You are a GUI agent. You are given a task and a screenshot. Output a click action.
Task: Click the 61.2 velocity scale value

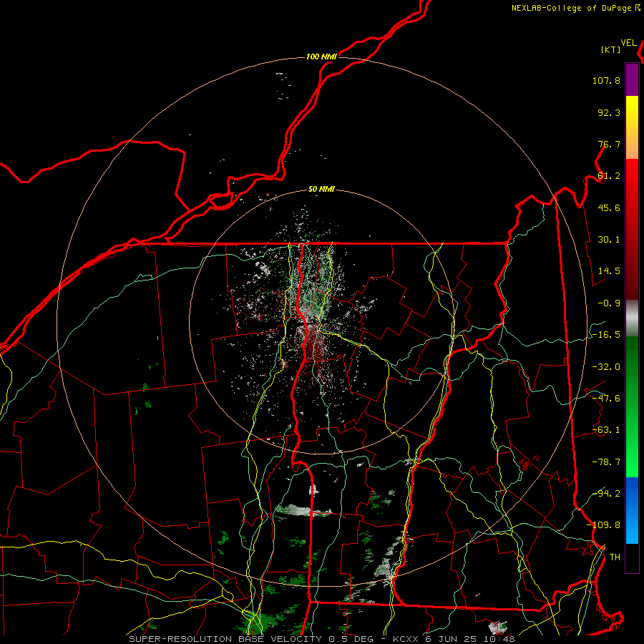pos(609,176)
